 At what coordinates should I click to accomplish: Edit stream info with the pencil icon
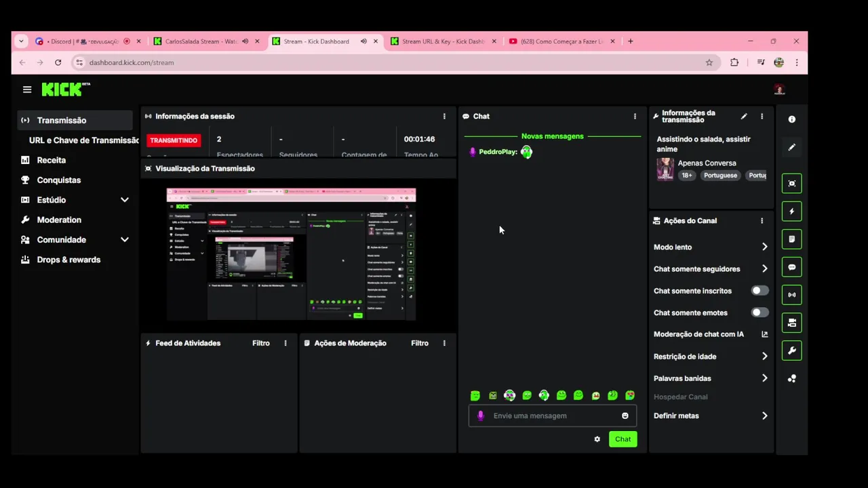(744, 117)
